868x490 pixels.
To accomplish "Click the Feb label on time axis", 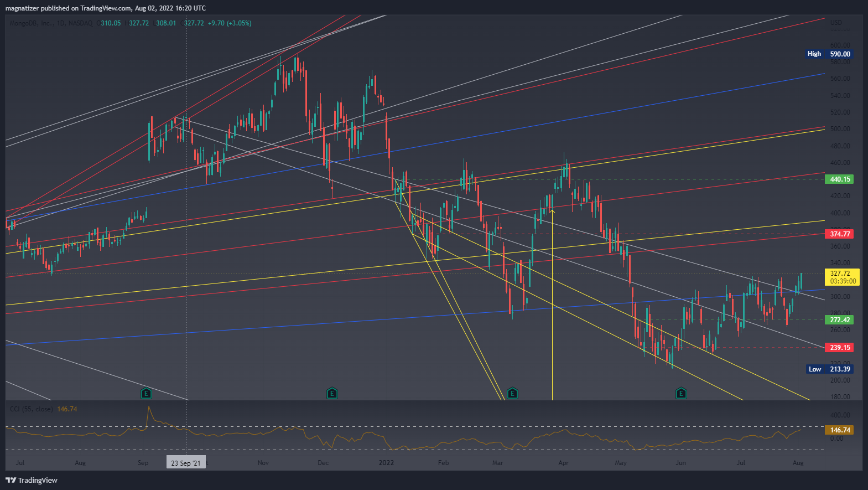I will pos(443,463).
